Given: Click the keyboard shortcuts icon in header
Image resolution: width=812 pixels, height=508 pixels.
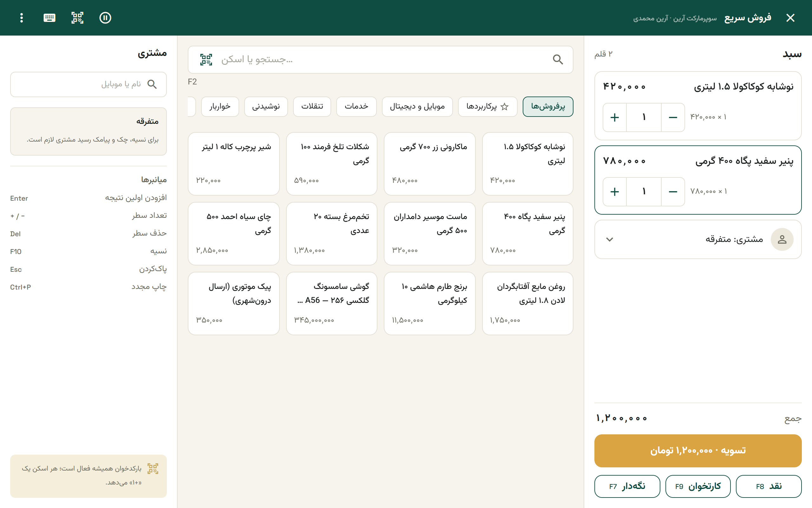Looking at the screenshot, I should [x=49, y=18].
